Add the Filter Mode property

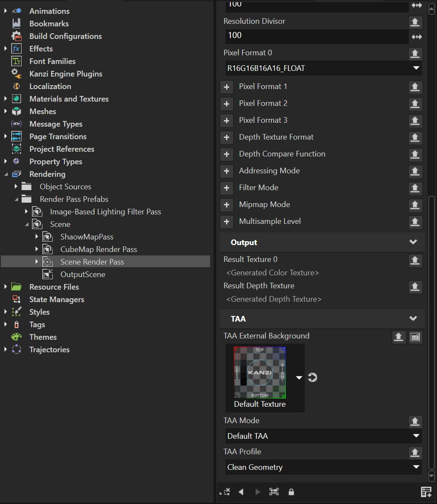pyautogui.click(x=226, y=188)
